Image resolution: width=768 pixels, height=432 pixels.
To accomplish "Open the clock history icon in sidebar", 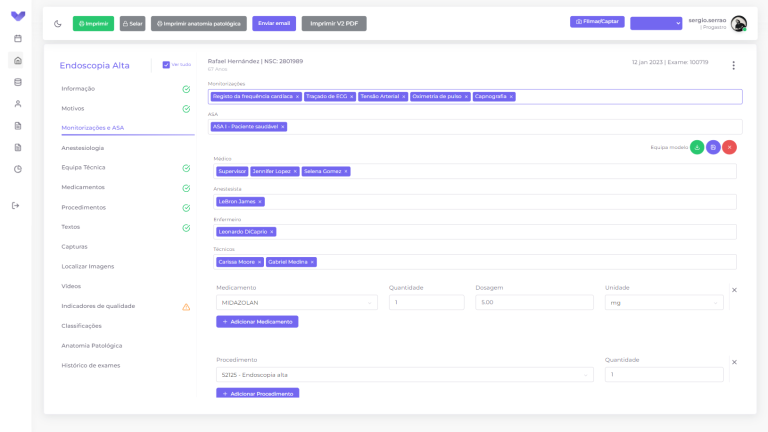I will click(x=18, y=169).
